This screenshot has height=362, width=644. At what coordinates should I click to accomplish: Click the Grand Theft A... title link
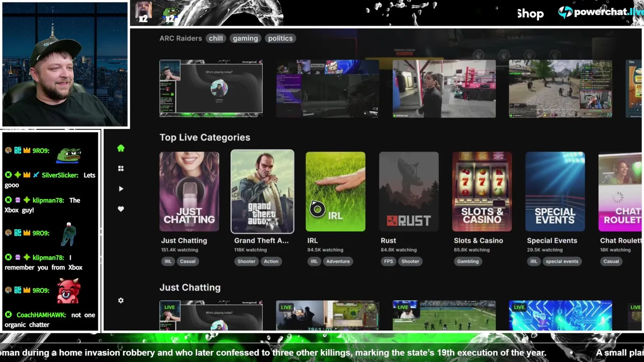(x=262, y=240)
